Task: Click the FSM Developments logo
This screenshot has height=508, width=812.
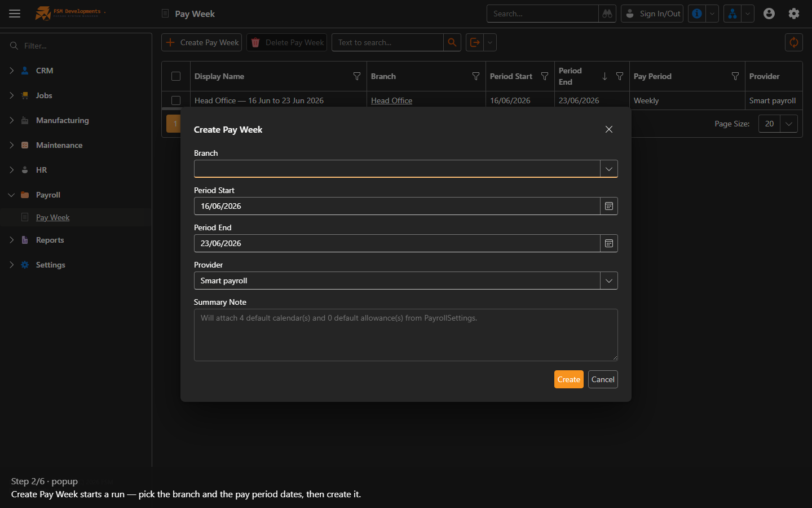Action: tap(70, 13)
